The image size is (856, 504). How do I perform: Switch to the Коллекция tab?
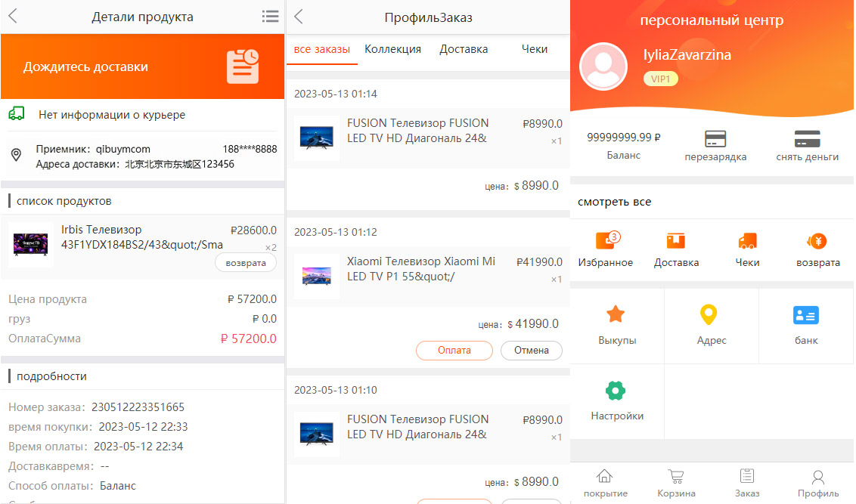click(392, 49)
